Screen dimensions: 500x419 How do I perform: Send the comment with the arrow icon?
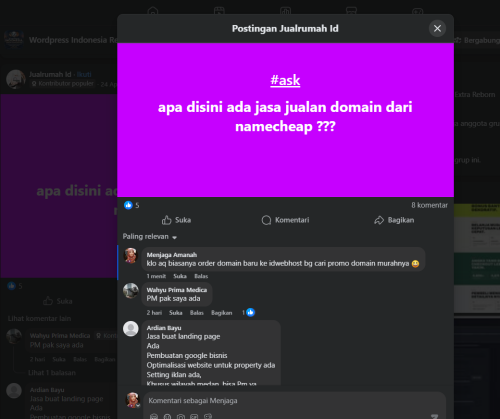(x=434, y=416)
